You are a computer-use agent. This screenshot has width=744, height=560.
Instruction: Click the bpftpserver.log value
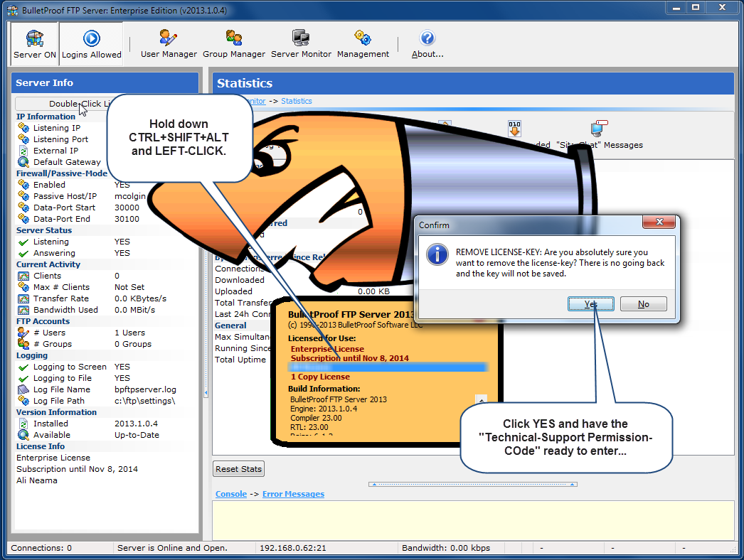coord(145,389)
